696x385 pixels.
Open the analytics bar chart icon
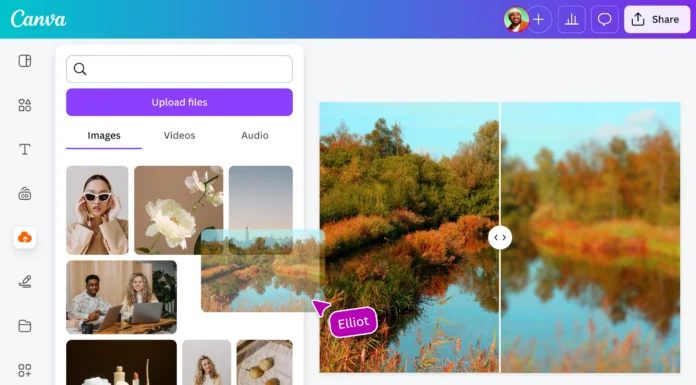click(571, 20)
